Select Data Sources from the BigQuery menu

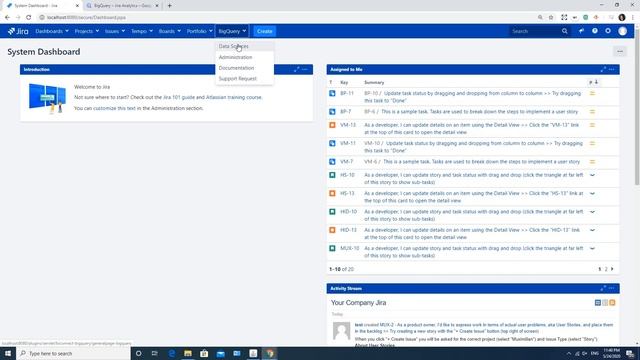(244, 46)
